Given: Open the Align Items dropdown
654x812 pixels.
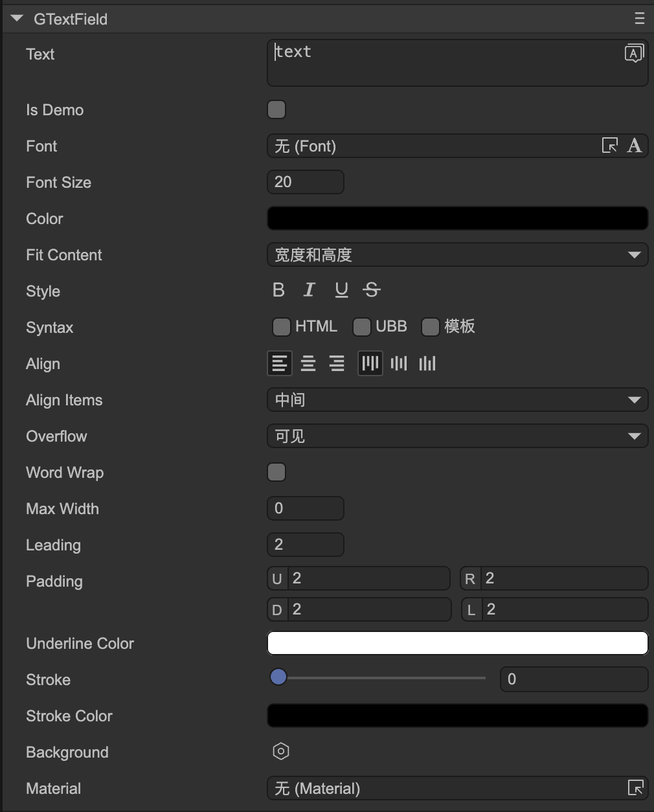Looking at the screenshot, I should coord(457,400).
